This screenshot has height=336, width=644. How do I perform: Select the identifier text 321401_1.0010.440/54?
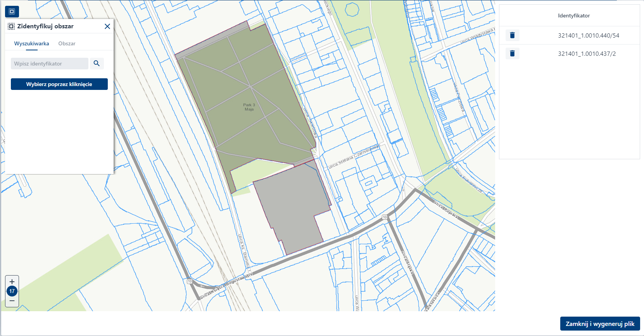pos(588,36)
